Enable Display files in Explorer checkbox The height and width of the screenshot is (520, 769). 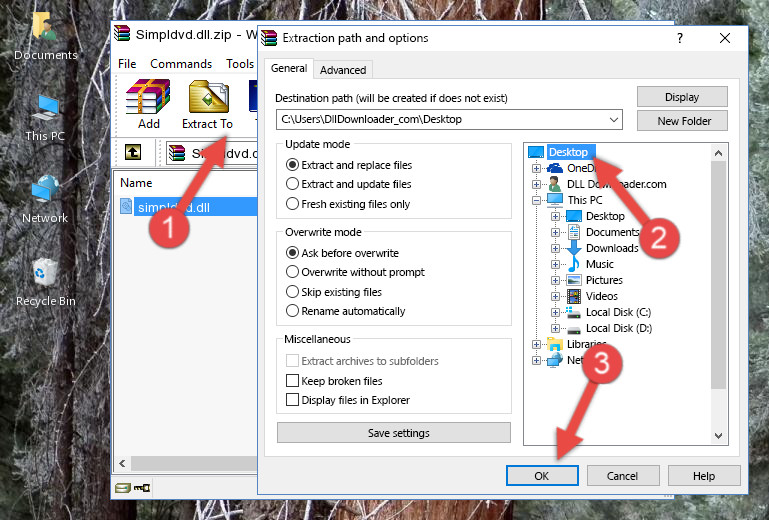click(x=292, y=400)
